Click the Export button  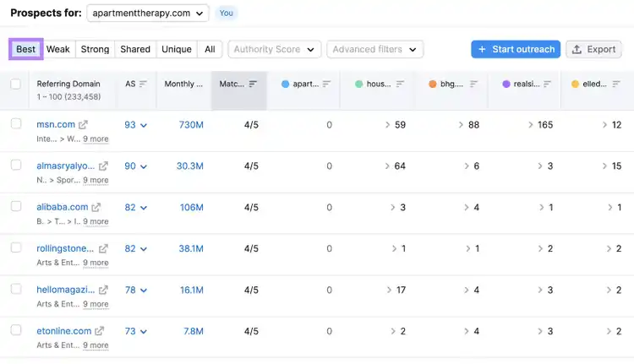coord(593,49)
